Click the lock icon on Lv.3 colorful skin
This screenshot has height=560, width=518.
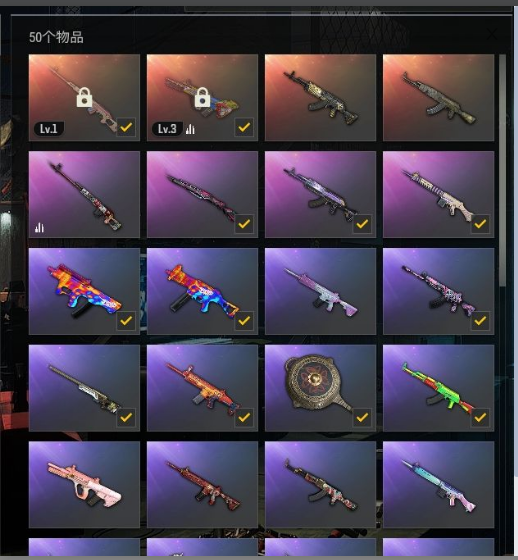[202, 97]
